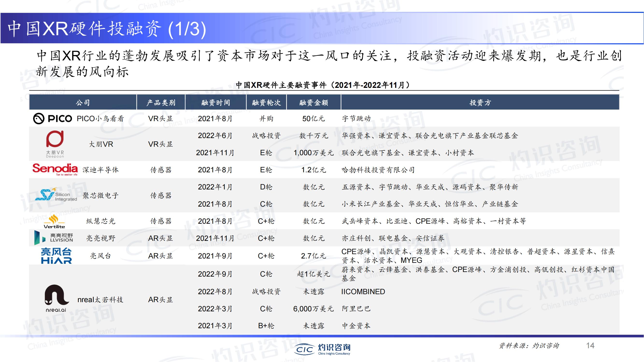The image size is (644, 362).
Task: Click the slide title 中国XR硬件投融资 (1/3)
Action: coord(107,29)
